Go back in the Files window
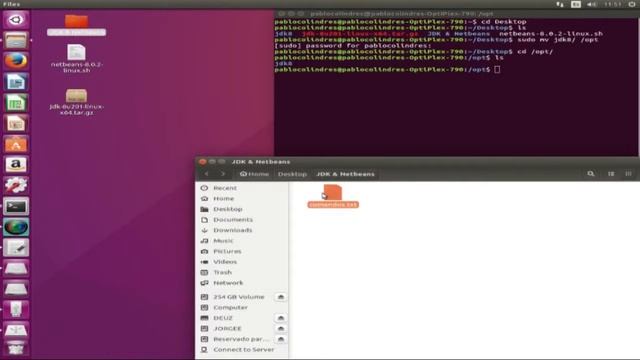Screen dimensions: 640x360 207,174
